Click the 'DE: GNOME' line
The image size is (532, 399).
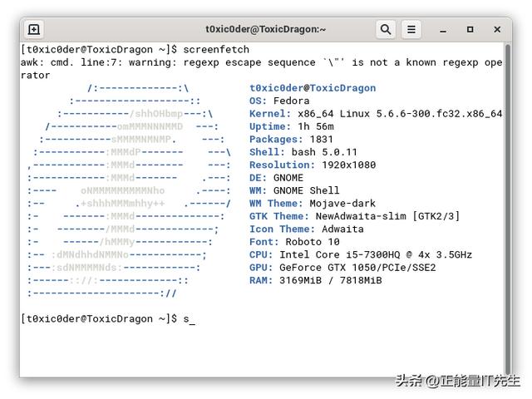(276, 178)
